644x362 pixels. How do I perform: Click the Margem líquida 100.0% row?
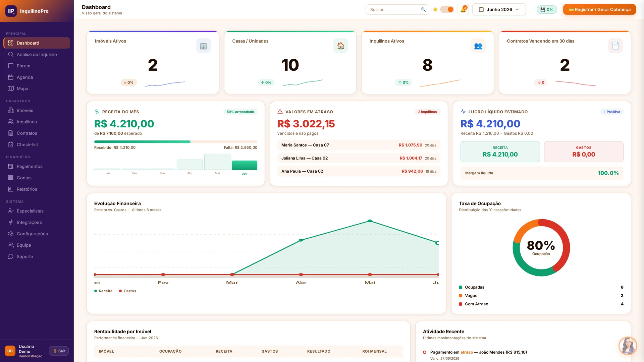542,173
